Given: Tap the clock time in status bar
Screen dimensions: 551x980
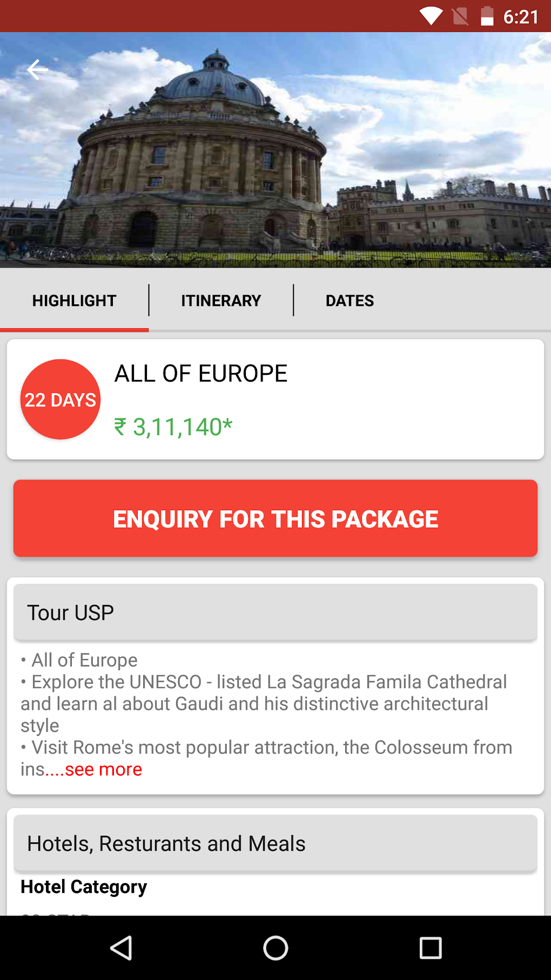Looking at the screenshot, I should [x=521, y=17].
